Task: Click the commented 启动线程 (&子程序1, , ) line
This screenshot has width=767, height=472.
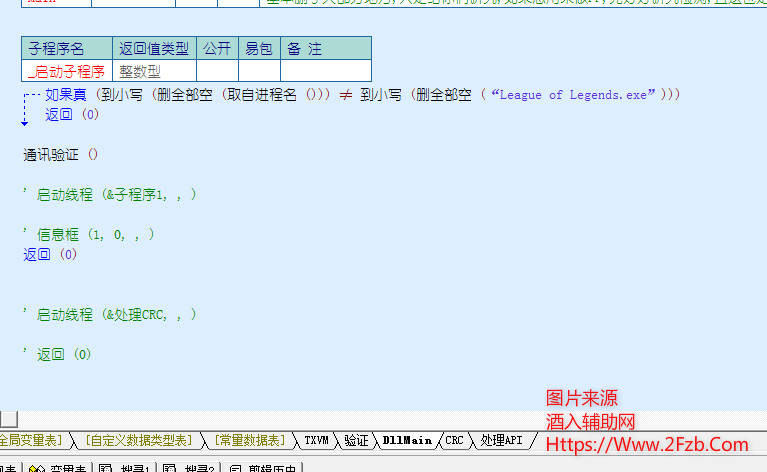Action: 110,195
